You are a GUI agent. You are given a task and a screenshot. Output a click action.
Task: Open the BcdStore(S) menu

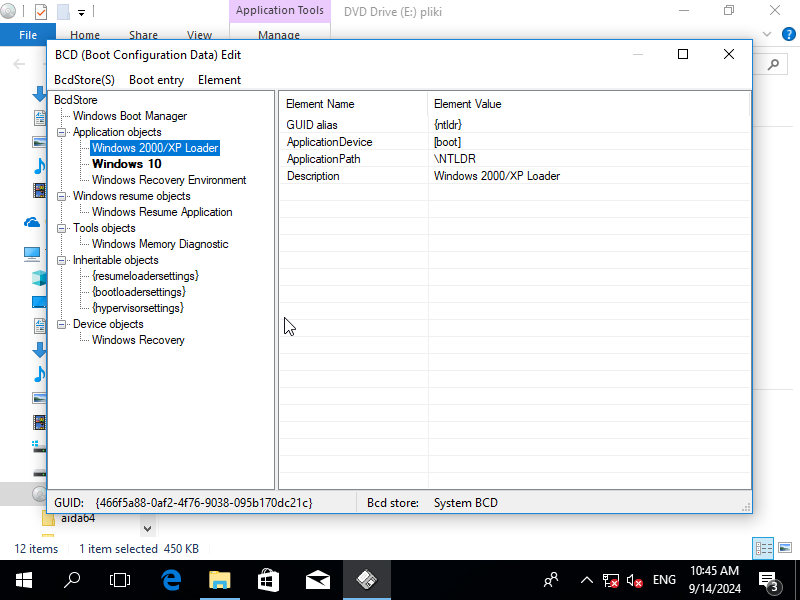[84, 80]
